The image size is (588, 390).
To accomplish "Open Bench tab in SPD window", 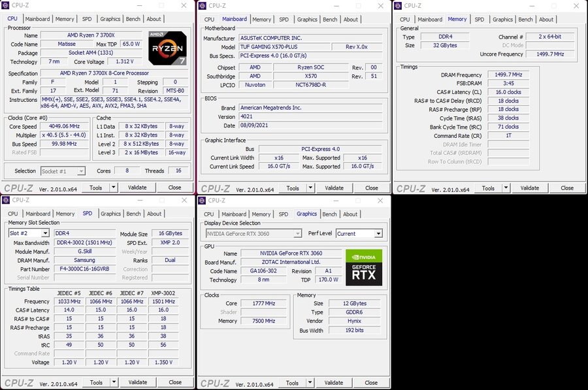I will 133,214.
